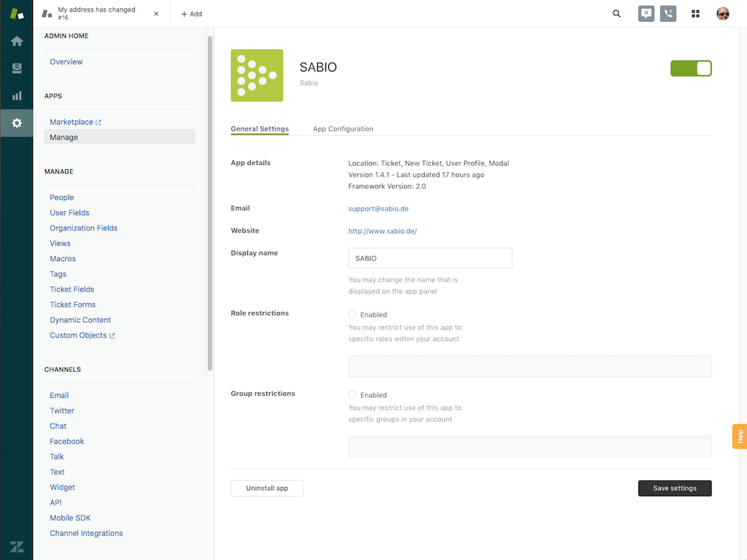This screenshot has width=747, height=560.
Task: Switch to the App Configuration tab
Action: [x=343, y=129]
